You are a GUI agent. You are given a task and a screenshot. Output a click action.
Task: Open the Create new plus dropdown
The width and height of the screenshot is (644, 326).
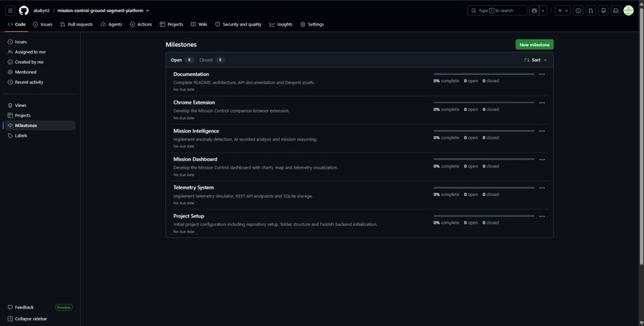coord(563,10)
